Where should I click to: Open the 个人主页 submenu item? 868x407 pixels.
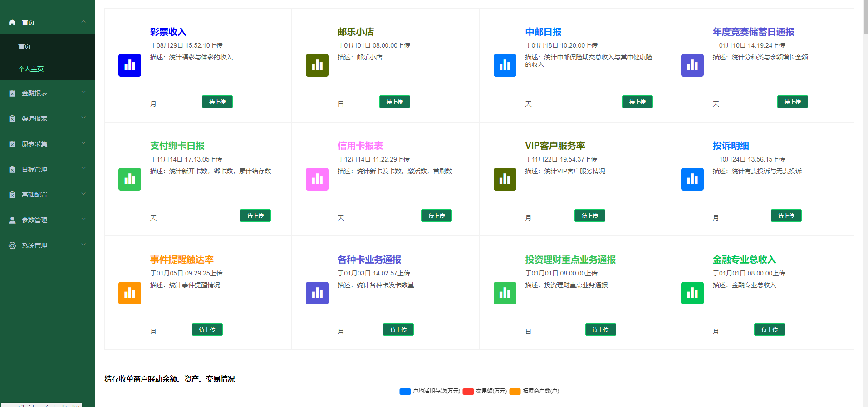point(31,69)
